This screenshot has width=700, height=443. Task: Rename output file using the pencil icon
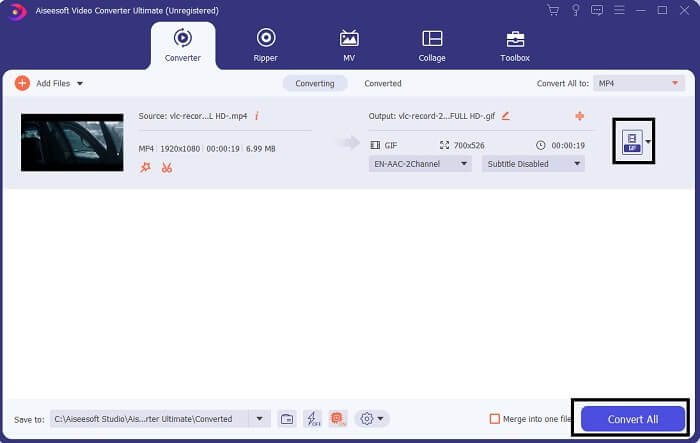[x=505, y=116]
